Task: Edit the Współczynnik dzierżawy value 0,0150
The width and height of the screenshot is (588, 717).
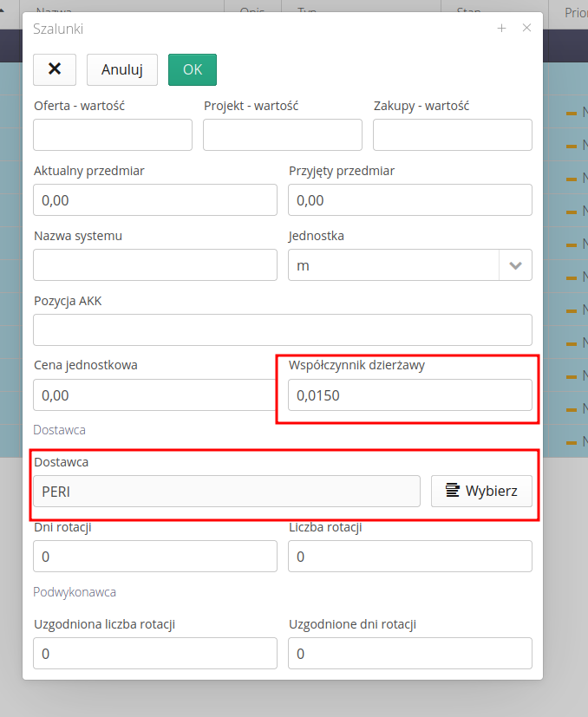Action: pyautogui.click(x=409, y=394)
